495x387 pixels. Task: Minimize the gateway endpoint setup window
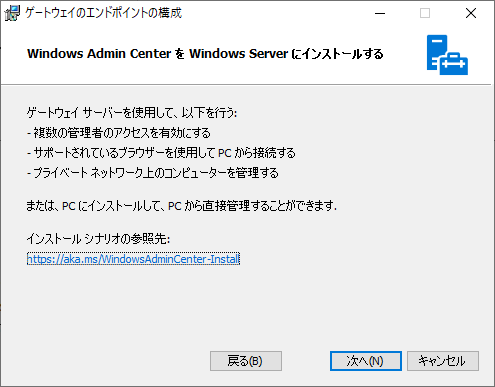[380, 13]
